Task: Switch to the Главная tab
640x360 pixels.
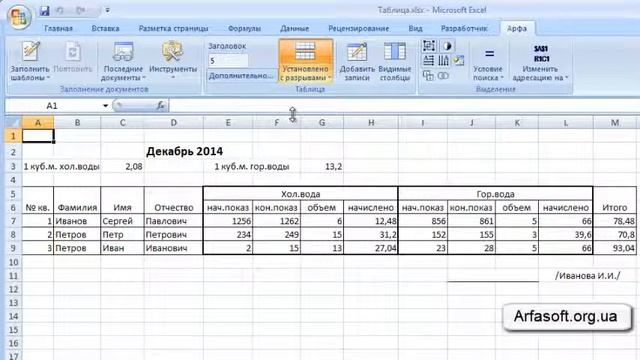Action: tap(58, 29)
